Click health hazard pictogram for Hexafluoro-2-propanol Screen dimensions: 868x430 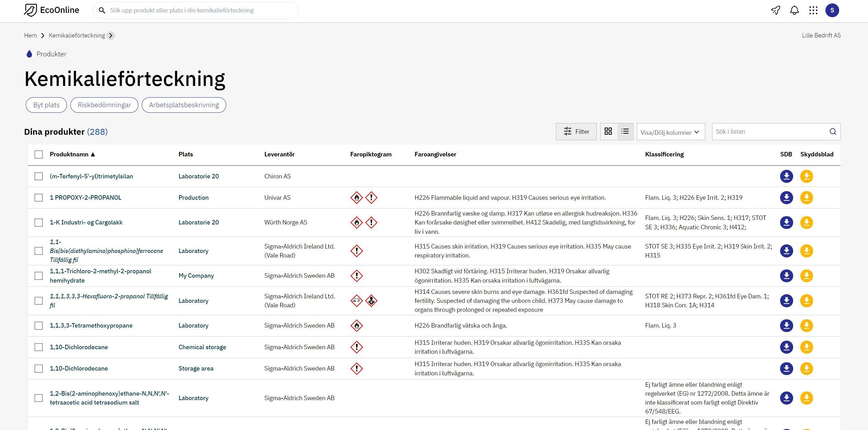point(371,301)
